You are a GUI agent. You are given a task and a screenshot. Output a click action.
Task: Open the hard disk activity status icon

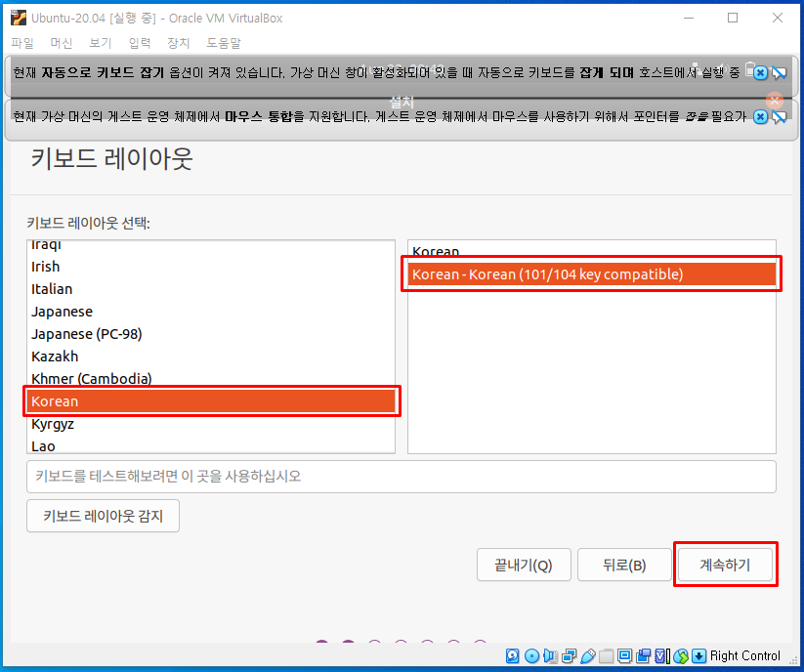tap(511, 655)
